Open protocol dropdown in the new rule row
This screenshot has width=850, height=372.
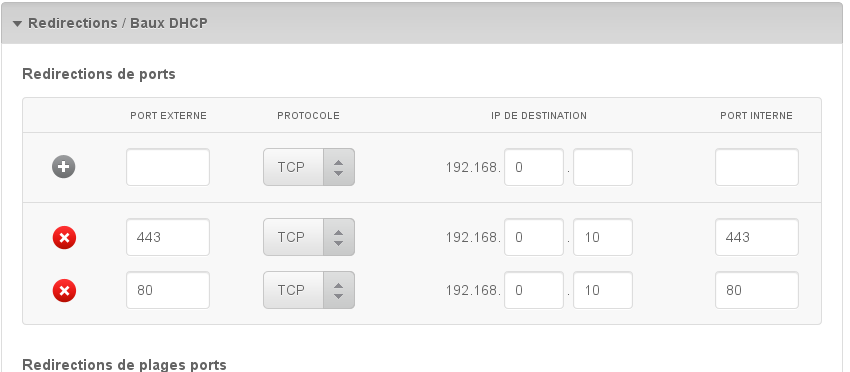[309, 167]
